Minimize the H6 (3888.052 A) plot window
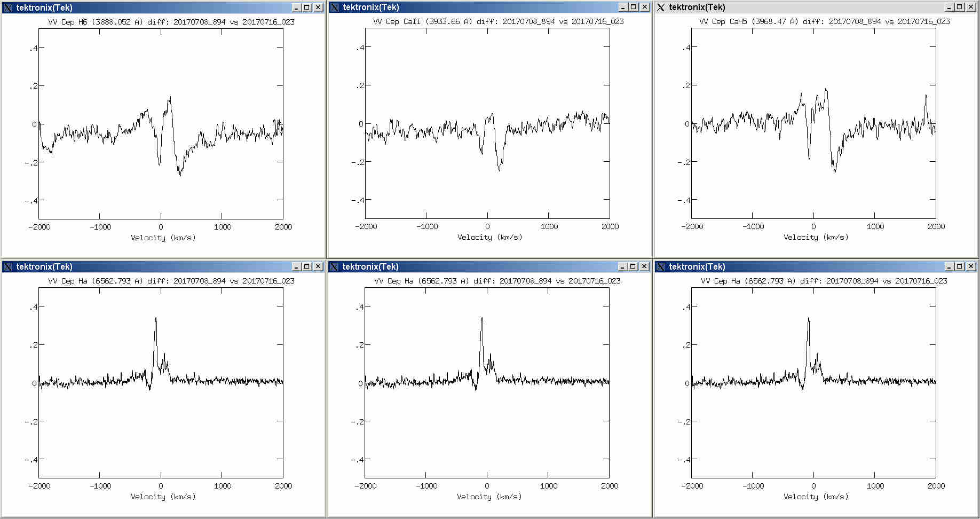Viewport: 980px width, 519px height. click(x=296, y=7)
